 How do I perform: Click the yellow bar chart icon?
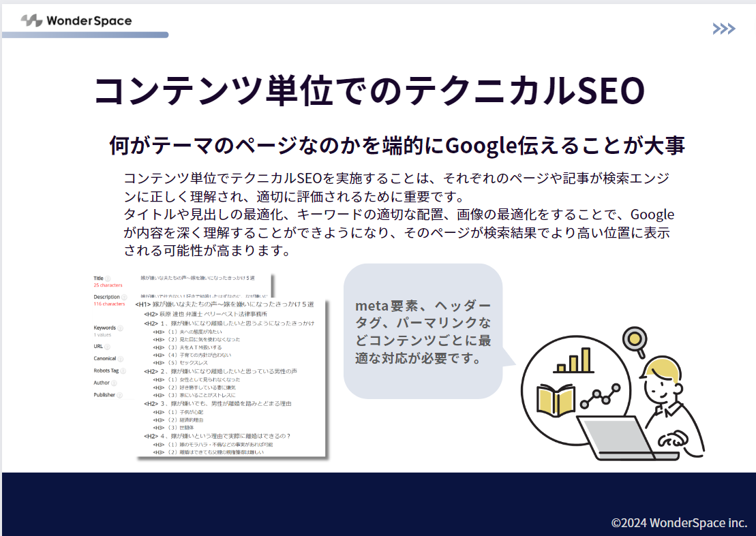pos(573,361)
